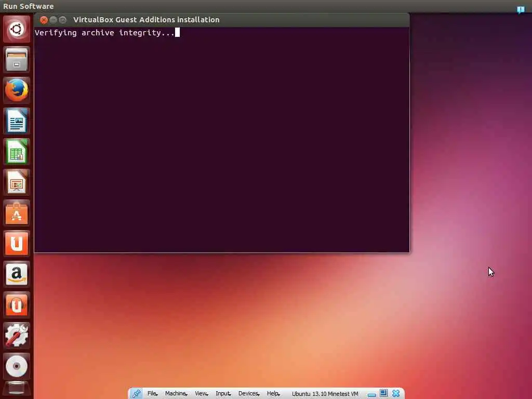Click the pin icon on the VirtualBox mini toolbar

click(137, 394)
